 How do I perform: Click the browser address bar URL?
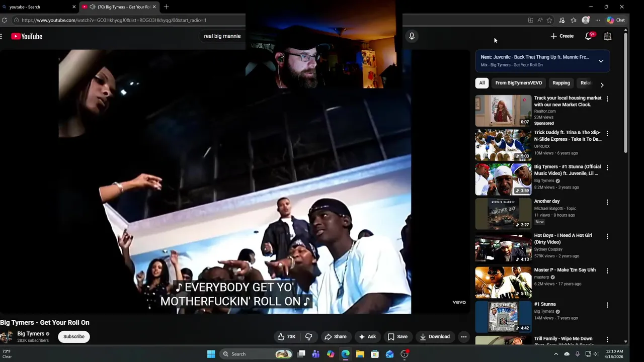click(114, 20)
